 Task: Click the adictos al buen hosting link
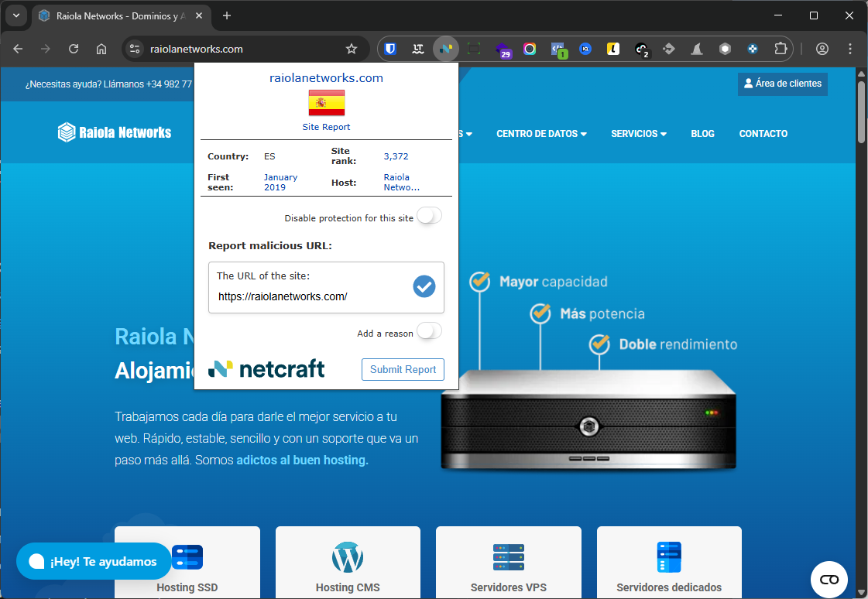[302, 460]
